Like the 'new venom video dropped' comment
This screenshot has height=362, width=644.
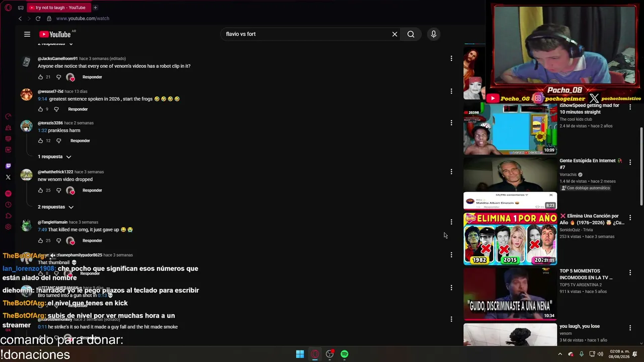pos(41,190)
